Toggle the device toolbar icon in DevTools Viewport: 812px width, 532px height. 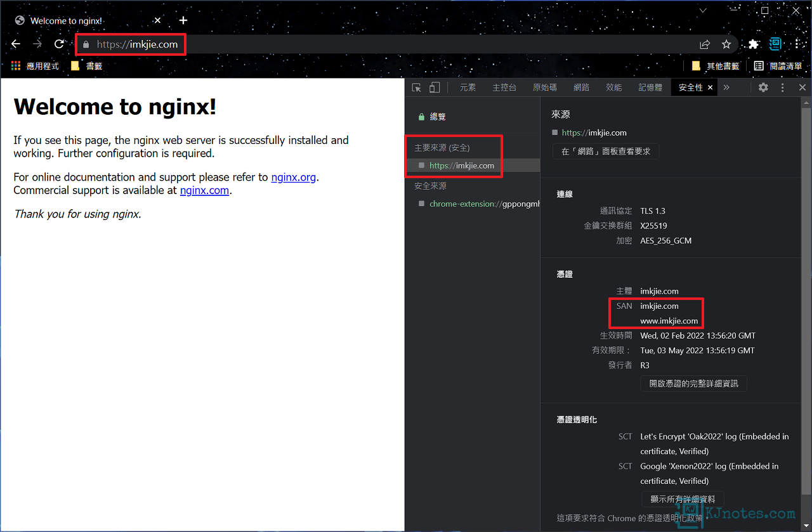[435, 88]
